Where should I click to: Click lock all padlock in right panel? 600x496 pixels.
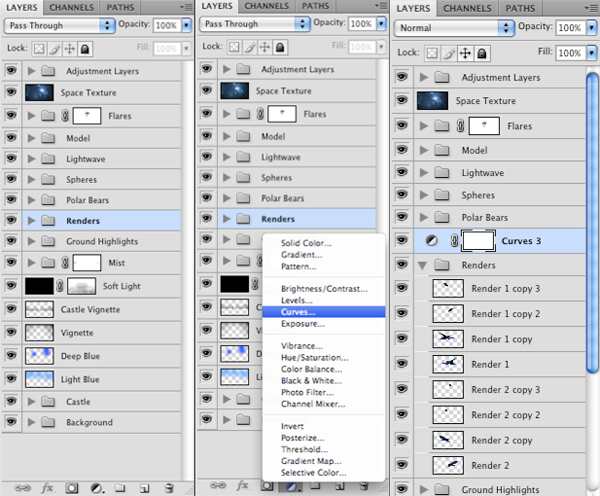[482, 53]
